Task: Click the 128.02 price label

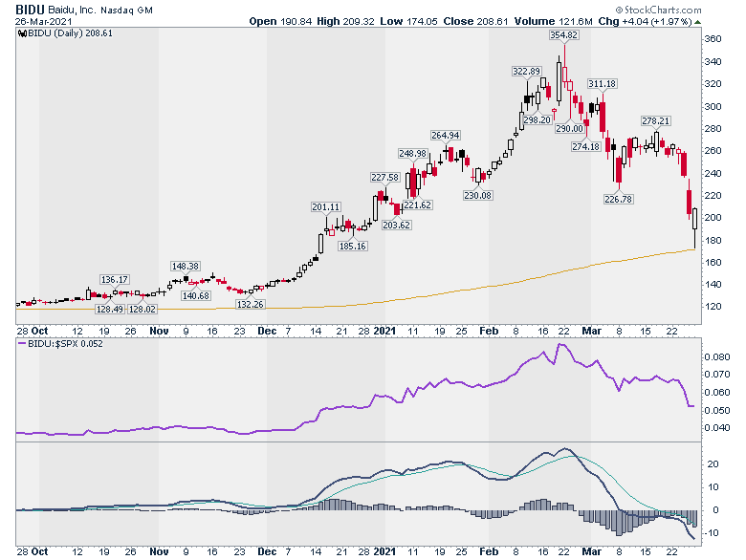Action: click(x=143, y=309)
